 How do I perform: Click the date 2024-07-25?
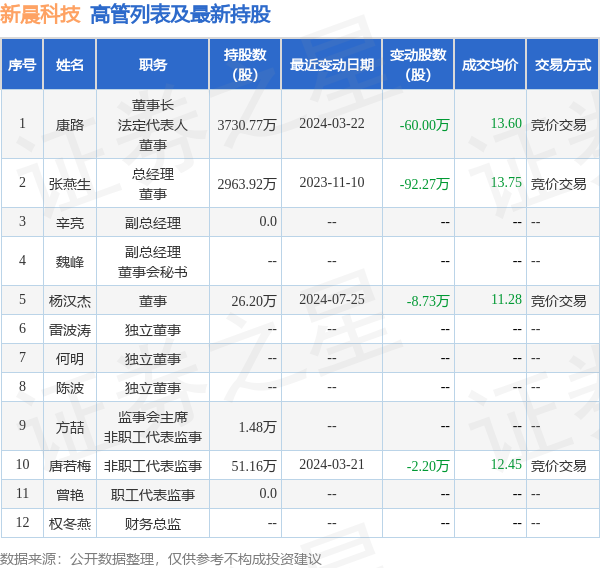coord(332,299)
